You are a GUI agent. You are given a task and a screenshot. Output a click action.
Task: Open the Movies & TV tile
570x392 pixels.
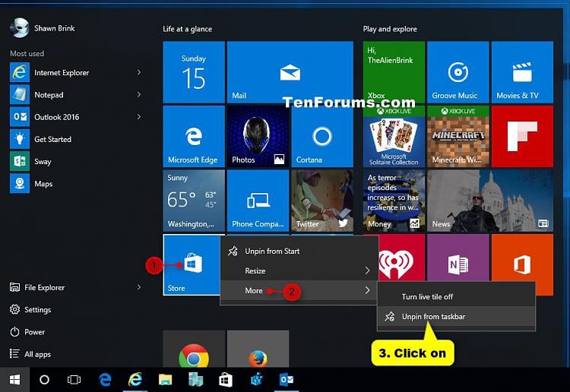[x=522, y=72]
